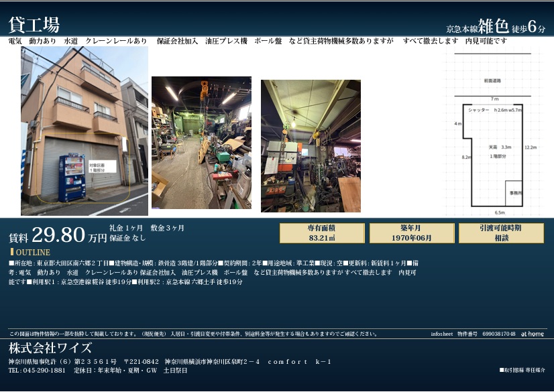Open the middle factory interior photo
Image resolution: width=554 pixels, height=392 pixels.
point(201,143)
